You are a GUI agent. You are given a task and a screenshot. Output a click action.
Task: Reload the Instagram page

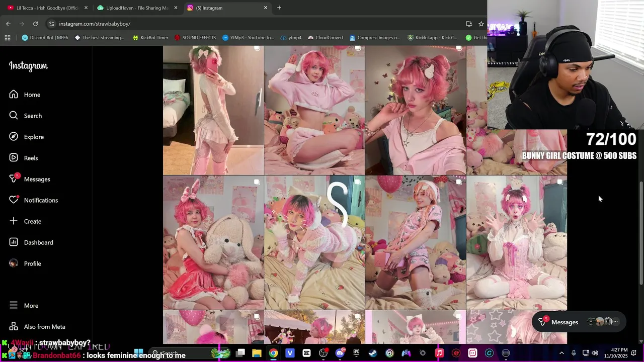coord(35,24)
